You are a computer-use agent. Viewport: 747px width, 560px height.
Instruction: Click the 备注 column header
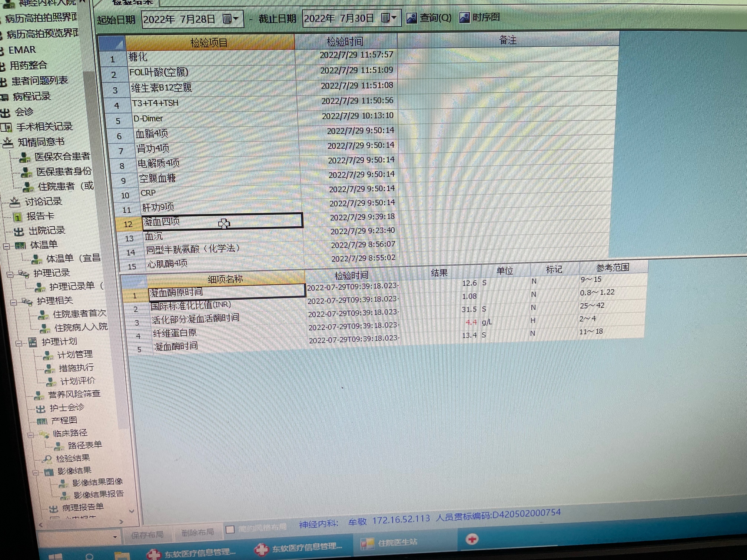pyautogui.click(x=508, y=40)
